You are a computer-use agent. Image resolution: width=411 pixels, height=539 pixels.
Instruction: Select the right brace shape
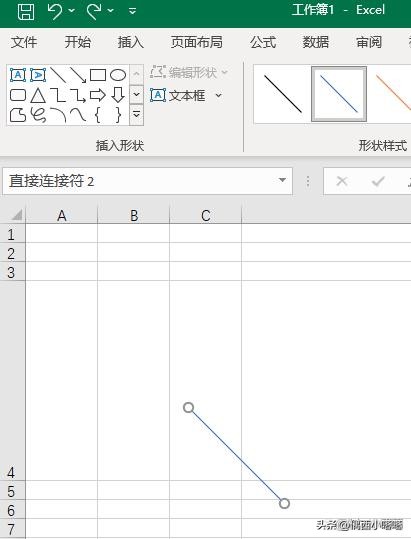click(x=118, y=115)
